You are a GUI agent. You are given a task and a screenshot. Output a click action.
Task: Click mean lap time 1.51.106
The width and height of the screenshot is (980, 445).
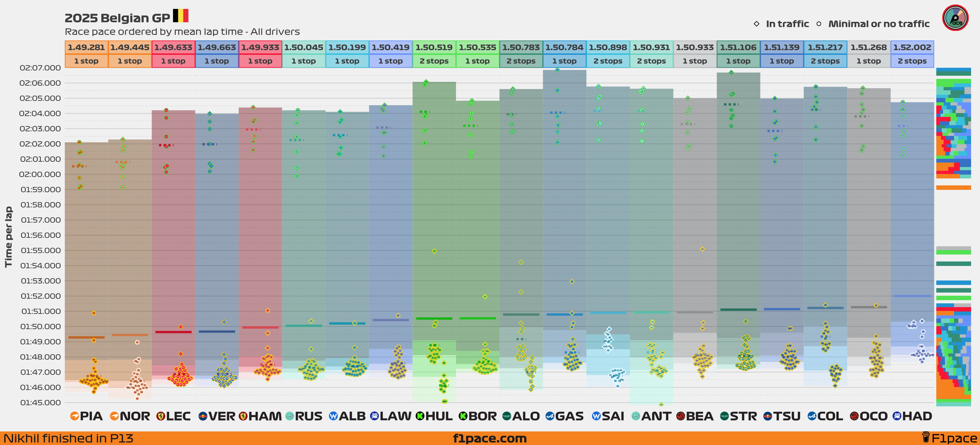coord(738,48)
